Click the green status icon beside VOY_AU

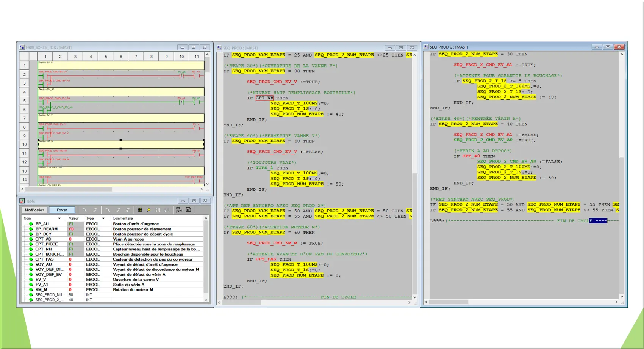point(31,264)
